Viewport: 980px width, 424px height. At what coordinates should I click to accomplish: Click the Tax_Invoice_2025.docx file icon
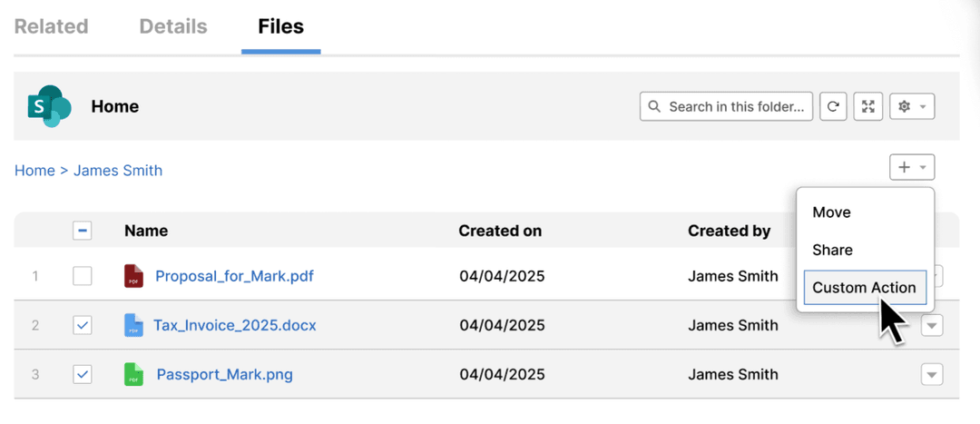[x=133, y=325]
